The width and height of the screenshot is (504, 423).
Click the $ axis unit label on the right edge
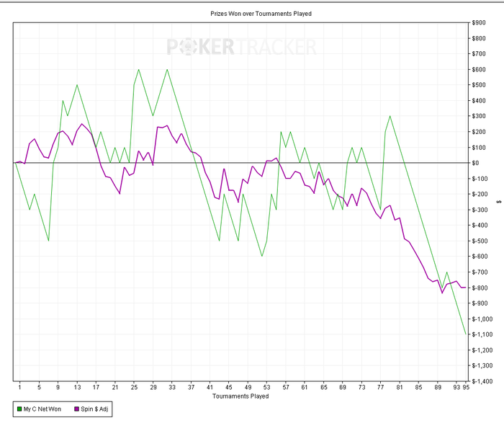tap(498, 202)
